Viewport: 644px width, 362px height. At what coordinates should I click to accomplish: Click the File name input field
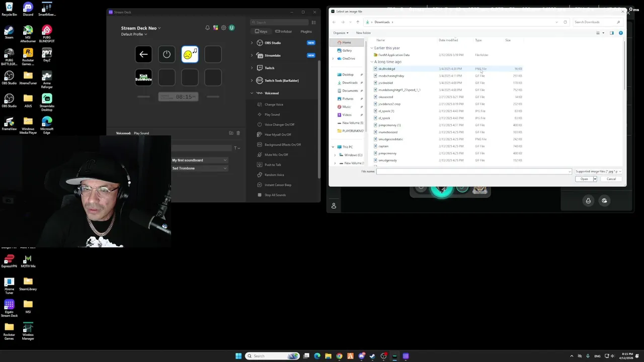[x=474, y=171]
